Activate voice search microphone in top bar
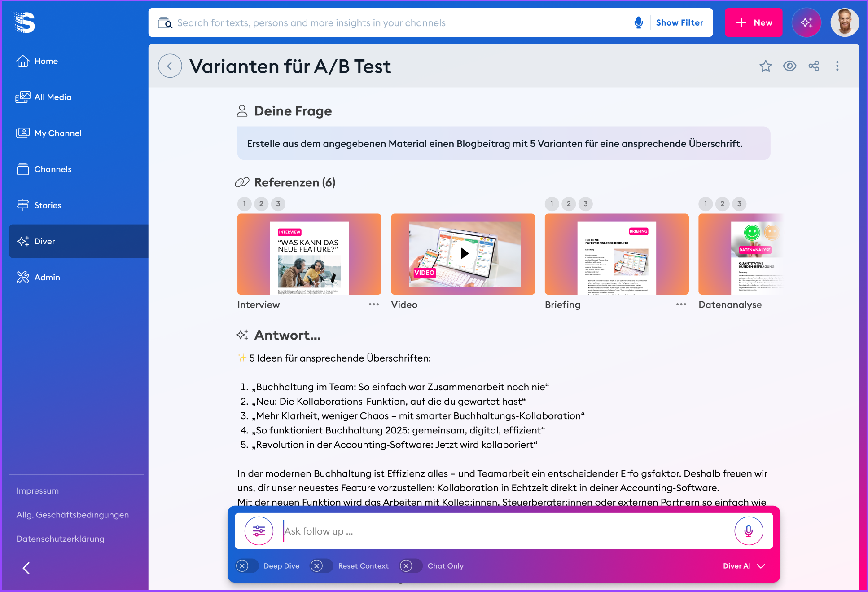This screenshot has height=592, width=868. pyautogui.click(x=639, y=22)
